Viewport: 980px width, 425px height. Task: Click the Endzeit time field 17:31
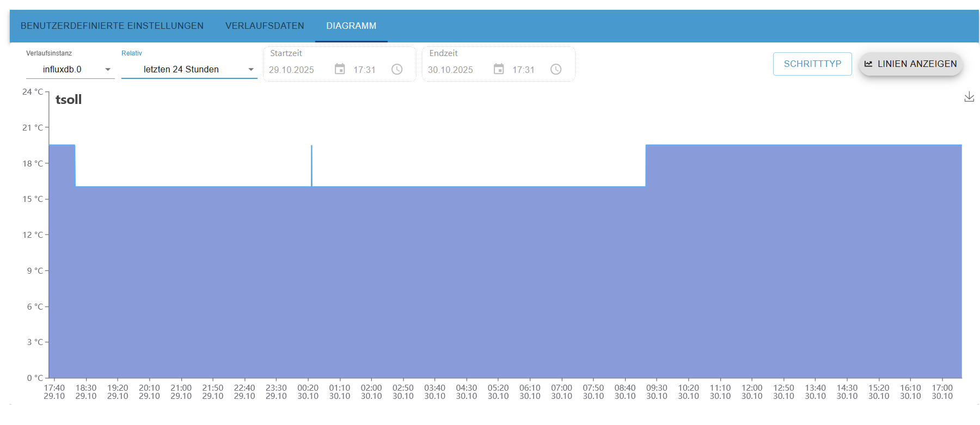[523, 70]
